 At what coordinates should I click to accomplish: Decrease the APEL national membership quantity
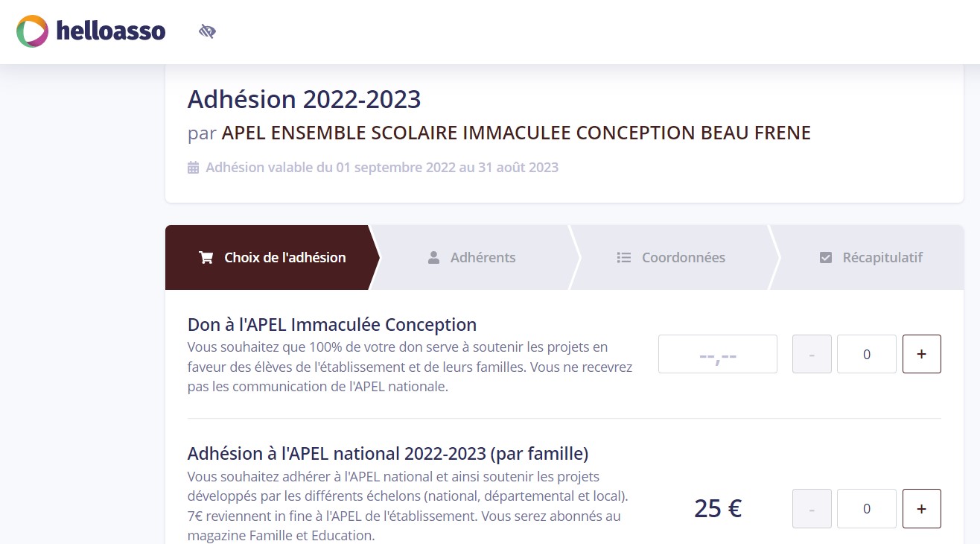coord(811,508)
